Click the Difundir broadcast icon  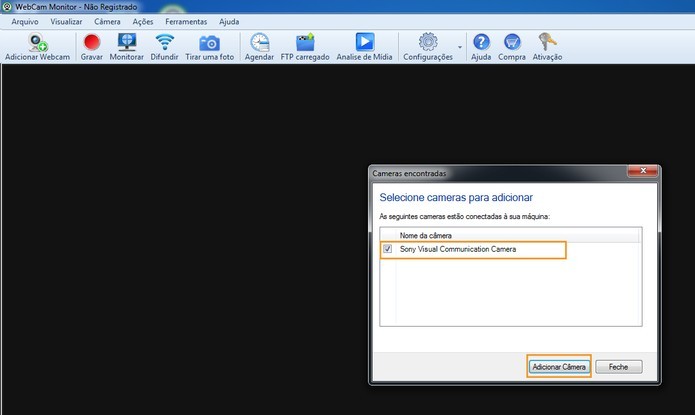point(165,44)
